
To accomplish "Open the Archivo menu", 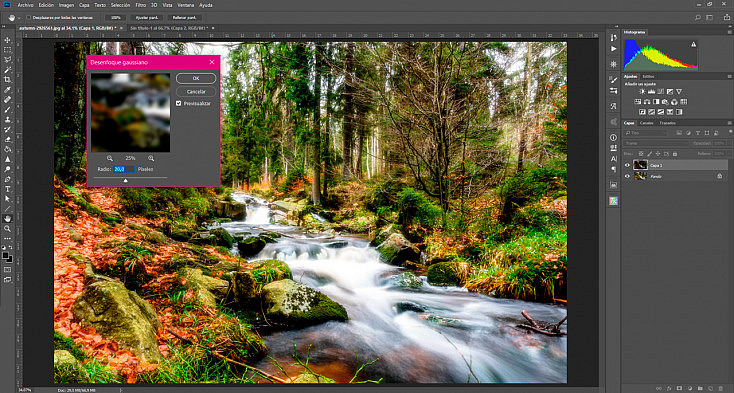I will pyautogui.click(x=25, y=5).
